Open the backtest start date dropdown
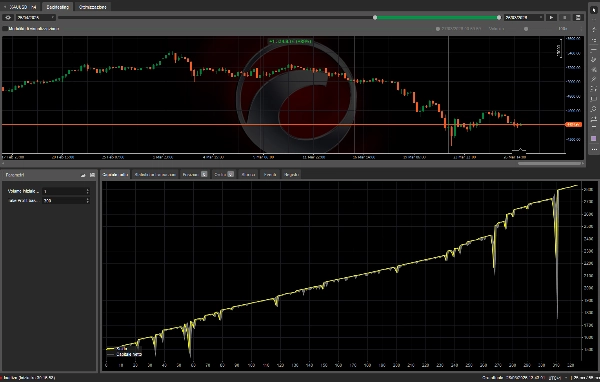Viewport: 600px width, 382px height. coord(35,18)
